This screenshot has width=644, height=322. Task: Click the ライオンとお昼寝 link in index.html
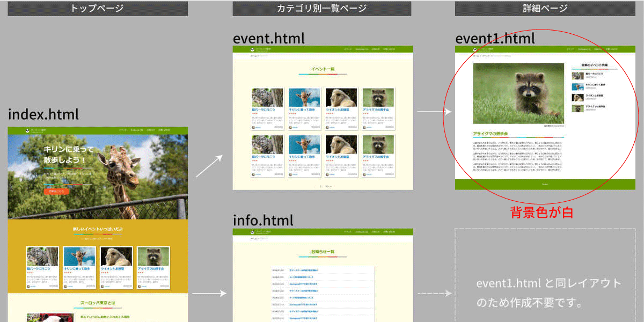tap(113, 268)
